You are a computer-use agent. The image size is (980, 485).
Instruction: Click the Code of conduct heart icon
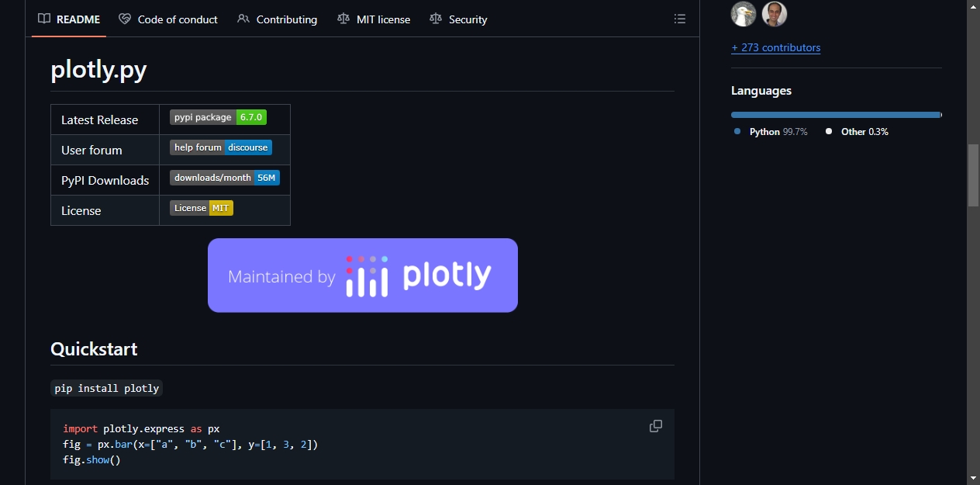125,19
